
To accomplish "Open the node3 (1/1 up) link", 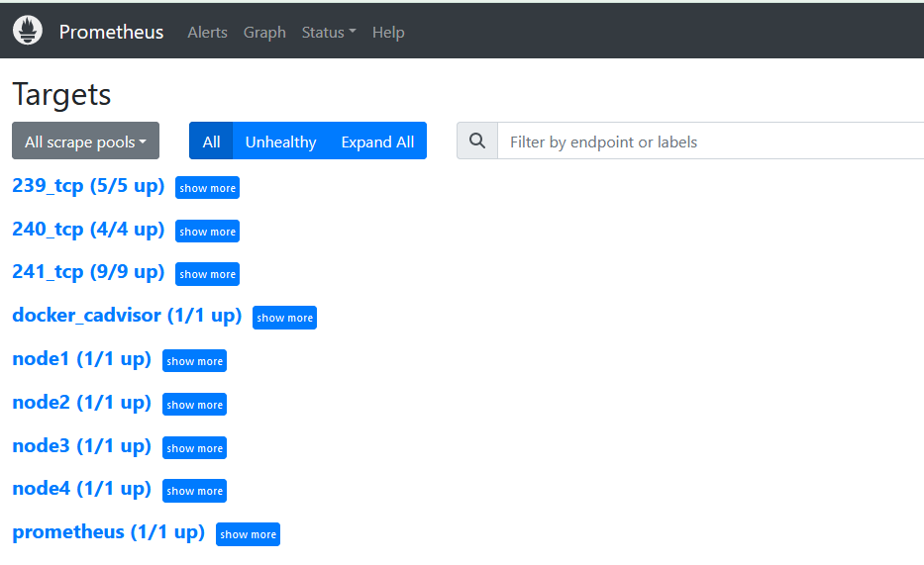I will pyautogui.click(x=82, y=446).
